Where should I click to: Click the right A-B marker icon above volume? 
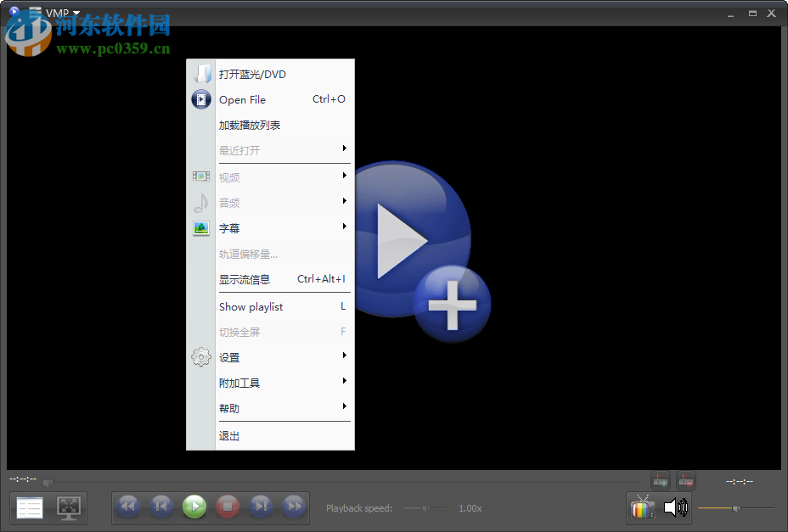tap(685, 480)
